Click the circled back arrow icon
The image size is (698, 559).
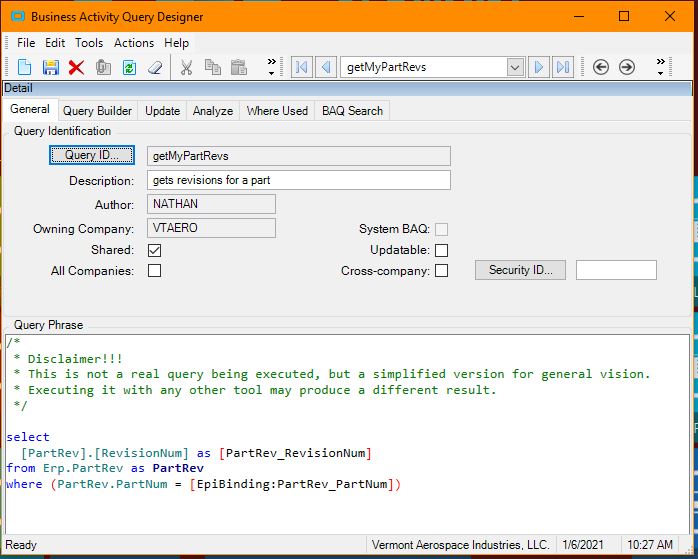point(601,67)
